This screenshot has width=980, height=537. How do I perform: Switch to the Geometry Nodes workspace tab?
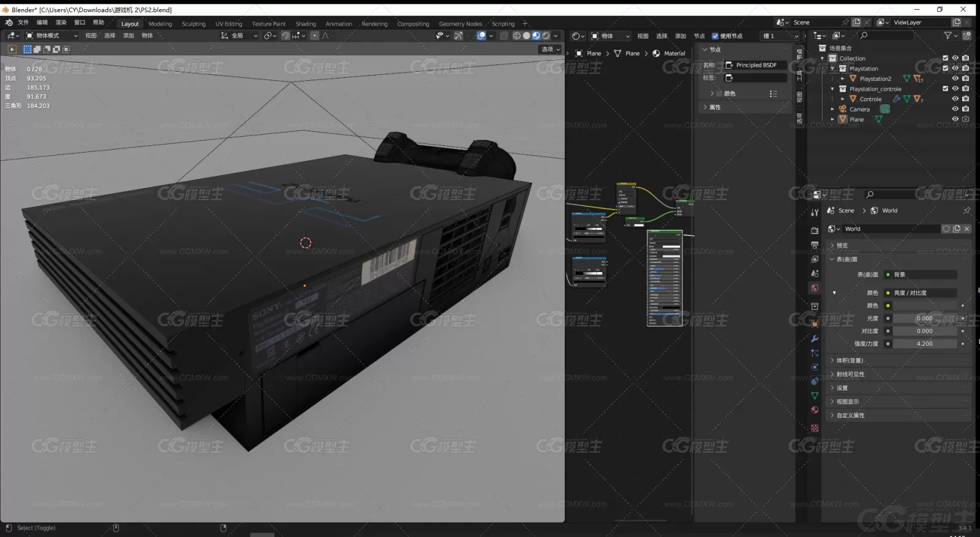click(460, 24)
